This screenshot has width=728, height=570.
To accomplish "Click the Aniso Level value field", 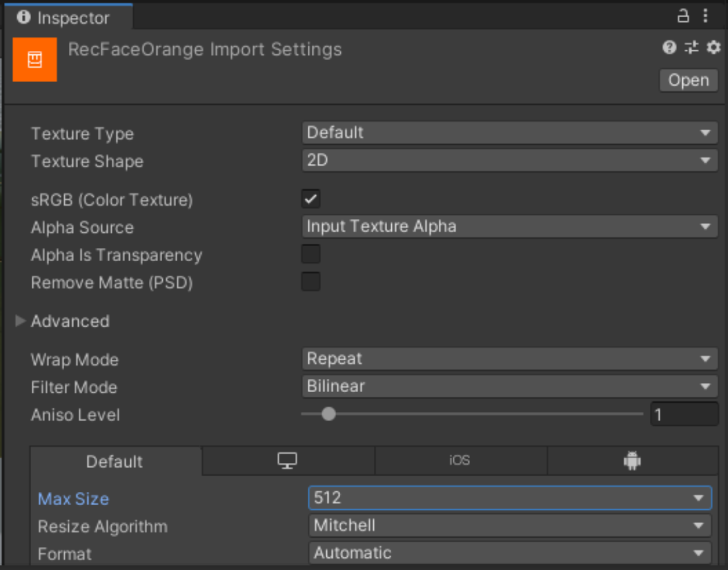I will (684, 415).
